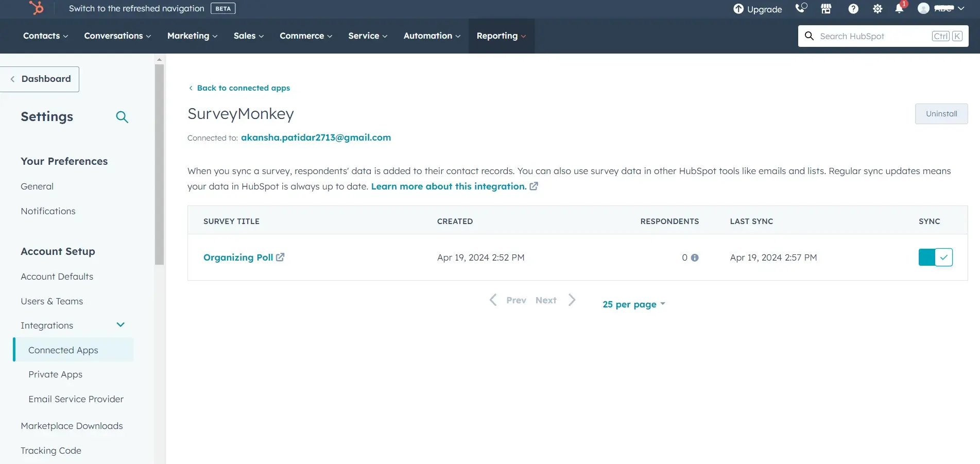Click the Upgrade arrow icon

738,9
